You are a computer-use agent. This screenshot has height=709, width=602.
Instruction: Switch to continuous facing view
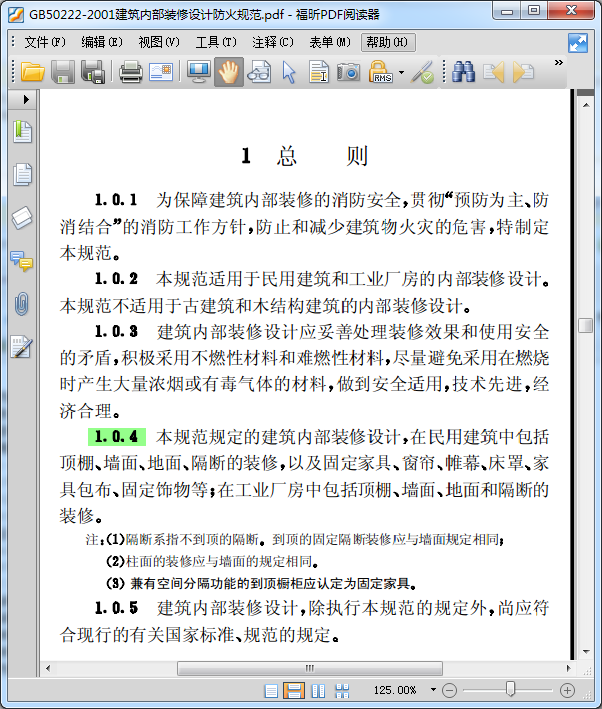(342, 691)
